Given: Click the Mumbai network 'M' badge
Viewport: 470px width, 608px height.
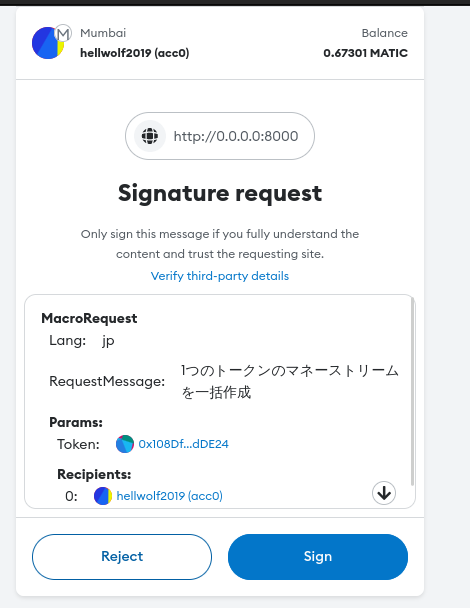Looking at the screenshot, I should coord(63,34).
